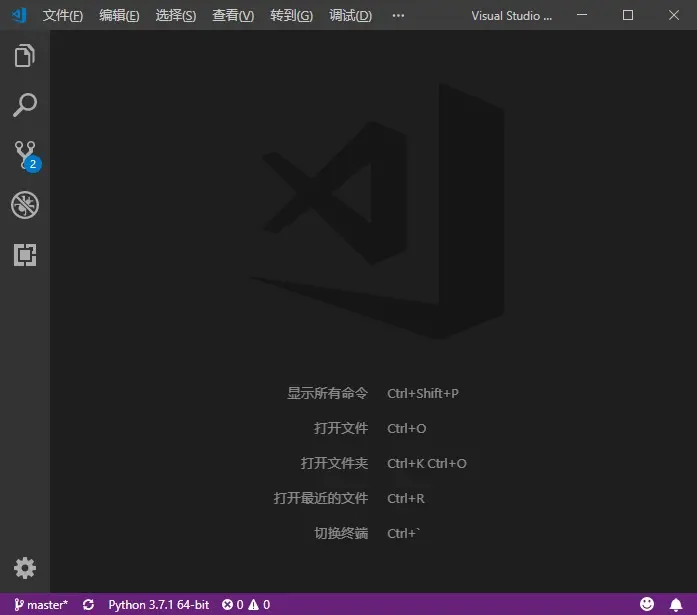Viewport: 697px width, 615px height.
Task: Click the Ctrl+Shift+P shortcut text
Action: pos(423,393)
